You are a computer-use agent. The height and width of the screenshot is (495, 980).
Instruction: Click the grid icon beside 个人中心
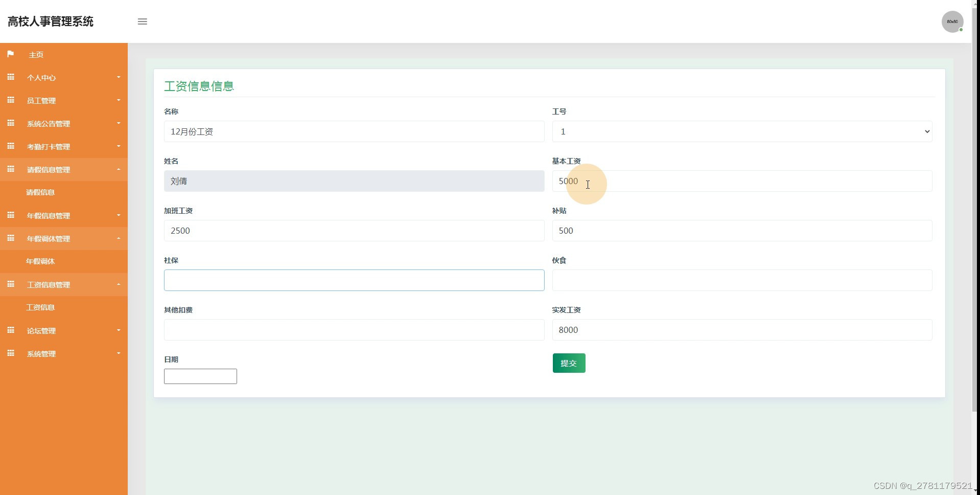coord(10,77)
